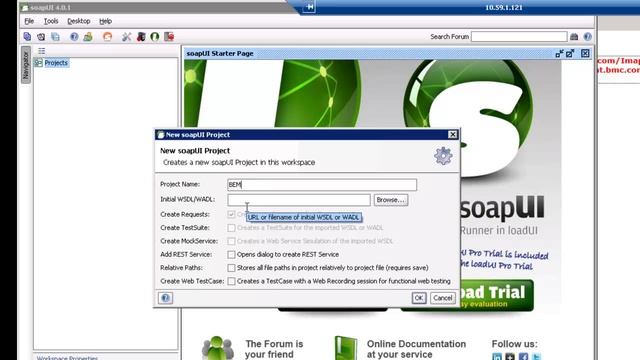Check the Add REST Service option

coord(231,255)
